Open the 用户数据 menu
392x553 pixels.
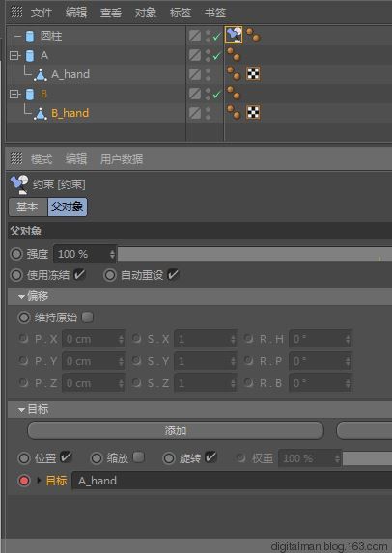[122, 159]
